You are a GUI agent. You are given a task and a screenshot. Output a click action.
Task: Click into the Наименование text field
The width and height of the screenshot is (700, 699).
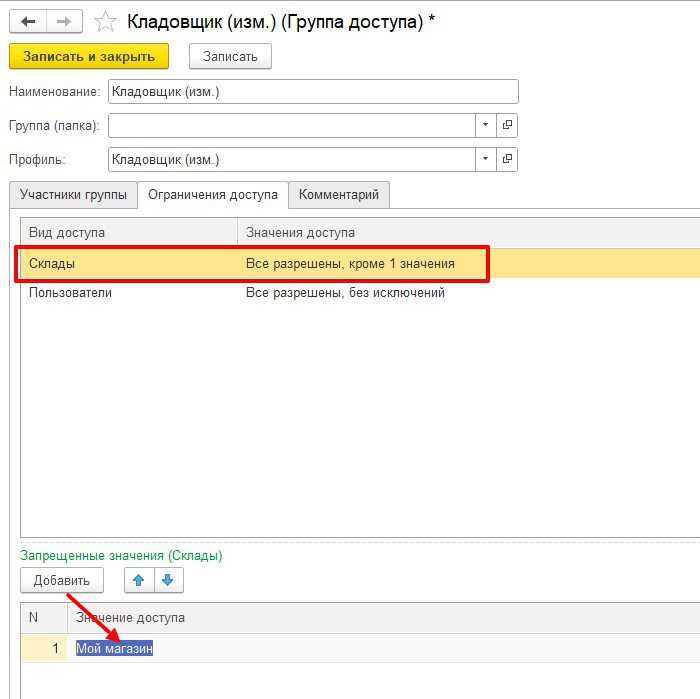point(312,92)
